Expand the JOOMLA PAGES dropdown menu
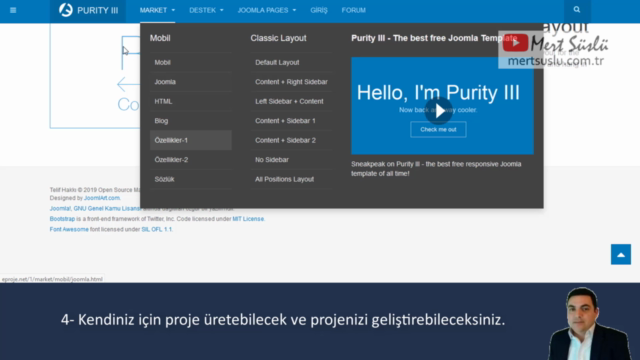The height and width of the screenshot is (360, 640). pyautogui.click(x=267, y=10)
